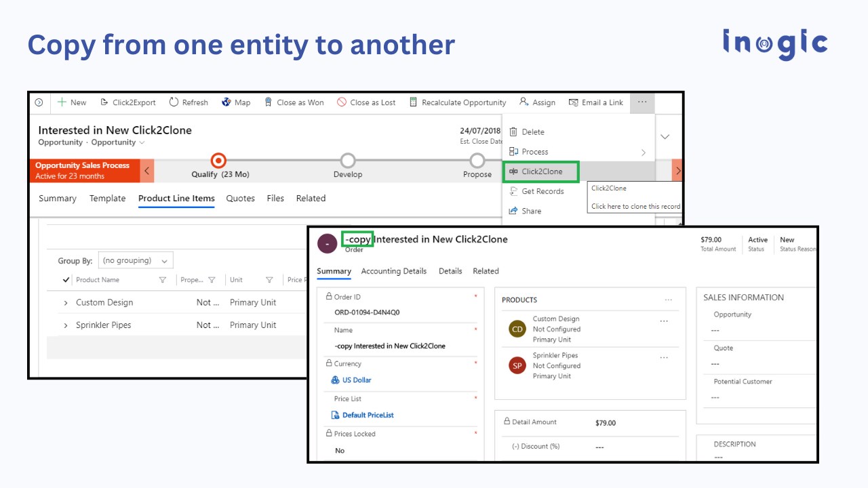Select Share in overflow menu

[x=525, y=211]
